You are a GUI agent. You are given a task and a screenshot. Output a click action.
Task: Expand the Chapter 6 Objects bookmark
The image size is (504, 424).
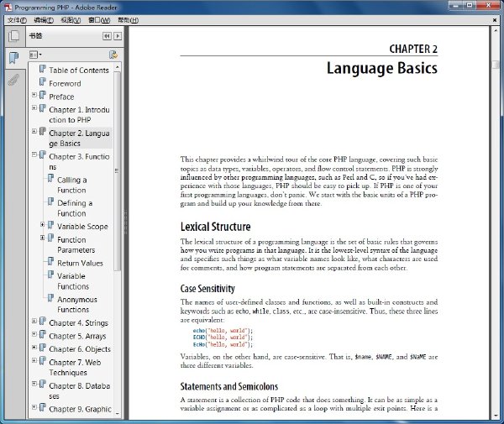pos(34,348)
